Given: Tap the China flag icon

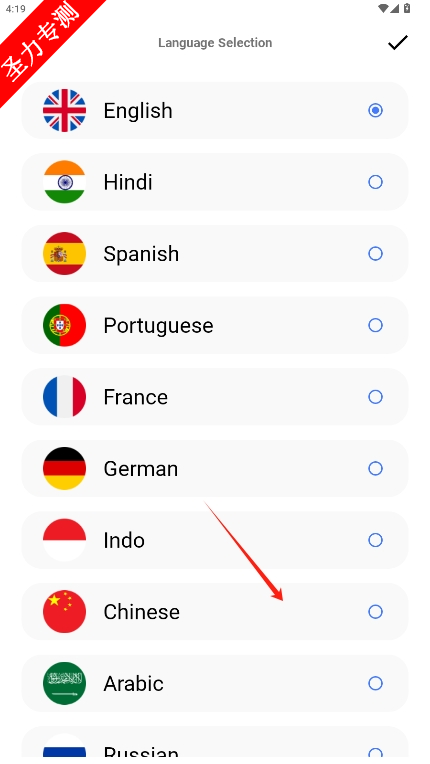Looking at the screenshot, I should pos(64,611).
